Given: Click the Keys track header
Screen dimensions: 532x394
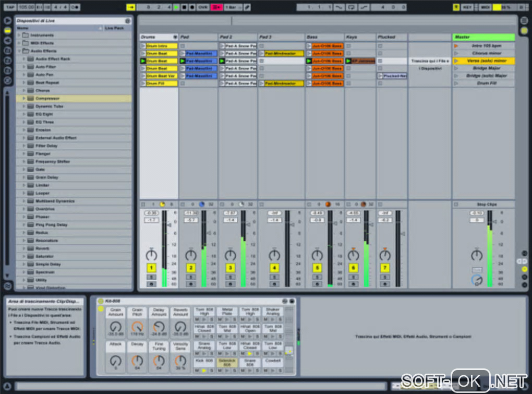Looking at the screenshot, I should click(x=360, y=37).
